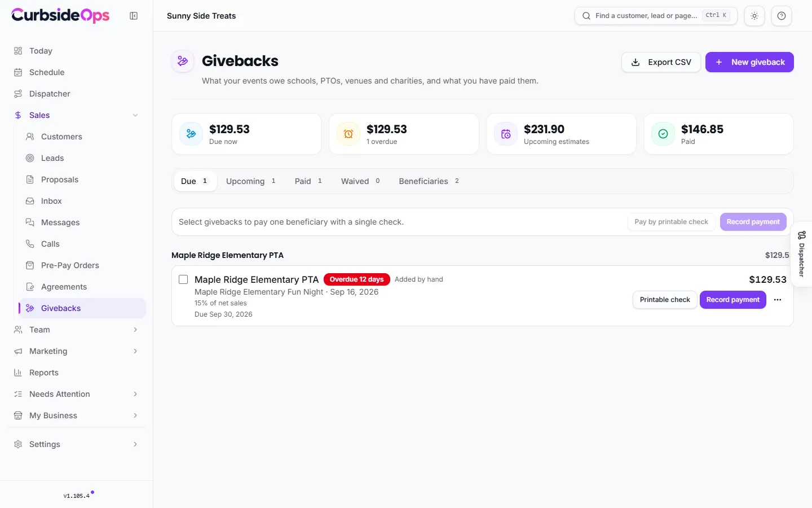Click the Today grid icon

18,51
